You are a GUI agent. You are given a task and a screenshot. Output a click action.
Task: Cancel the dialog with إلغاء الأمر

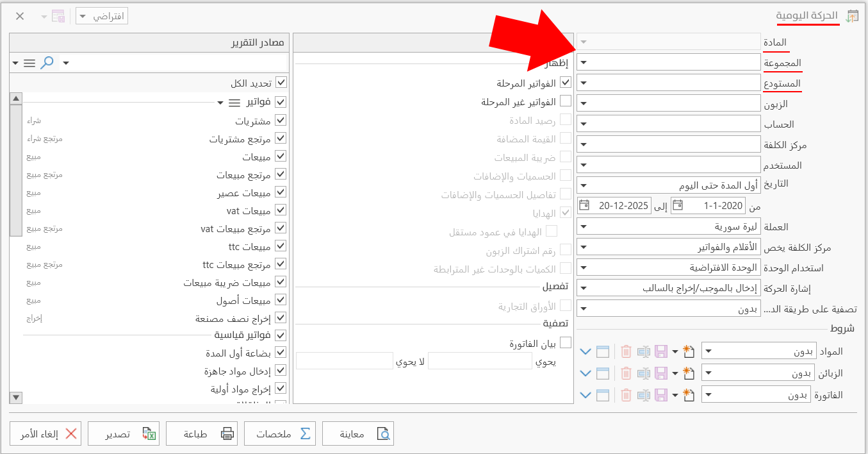click(x=45, y=433)
